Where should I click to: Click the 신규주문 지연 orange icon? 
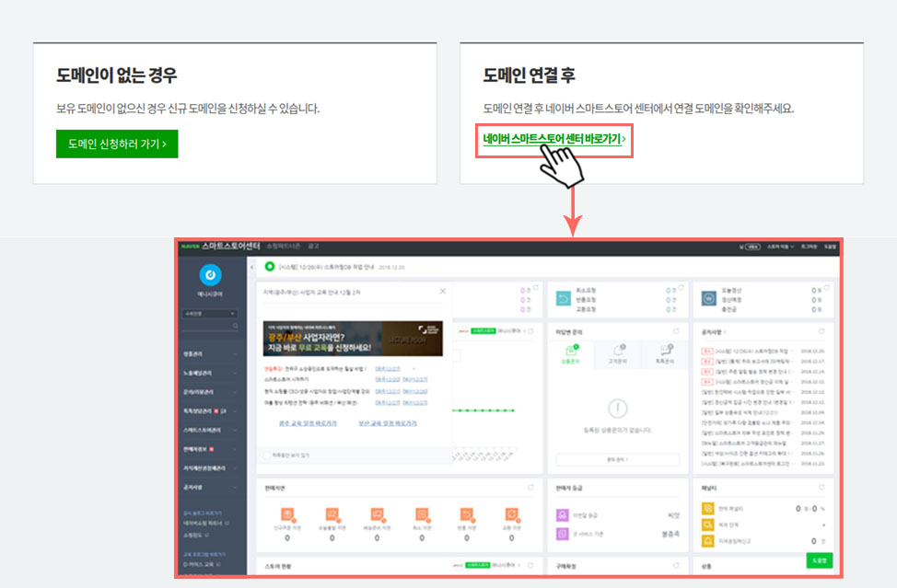(x=287, y=515)
